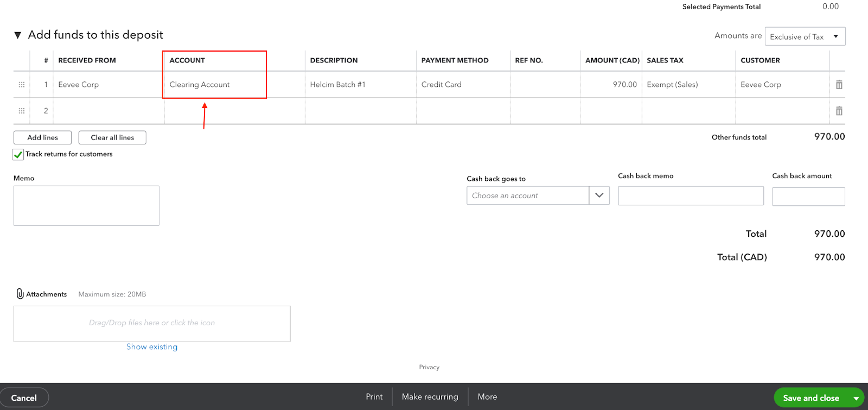This screenshot has height=410, width=868.
Task: Click the SALES TAX column header
Action: 665,60
